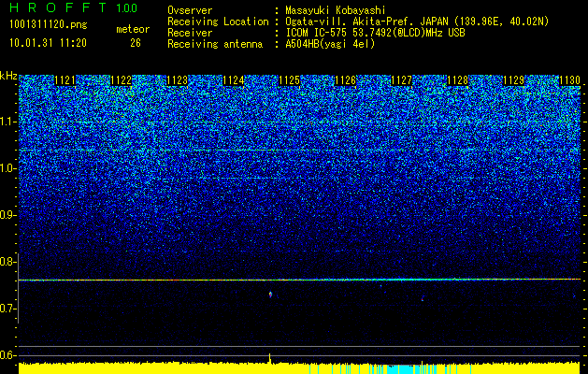This screenshot has height=374, width=588.
Task: Click the 'Ovserver' field label
Action: (x=190, y=10)
